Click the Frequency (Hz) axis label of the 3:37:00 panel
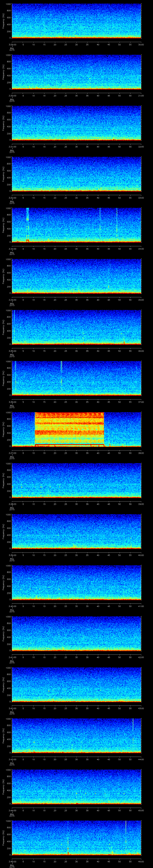 3,429
